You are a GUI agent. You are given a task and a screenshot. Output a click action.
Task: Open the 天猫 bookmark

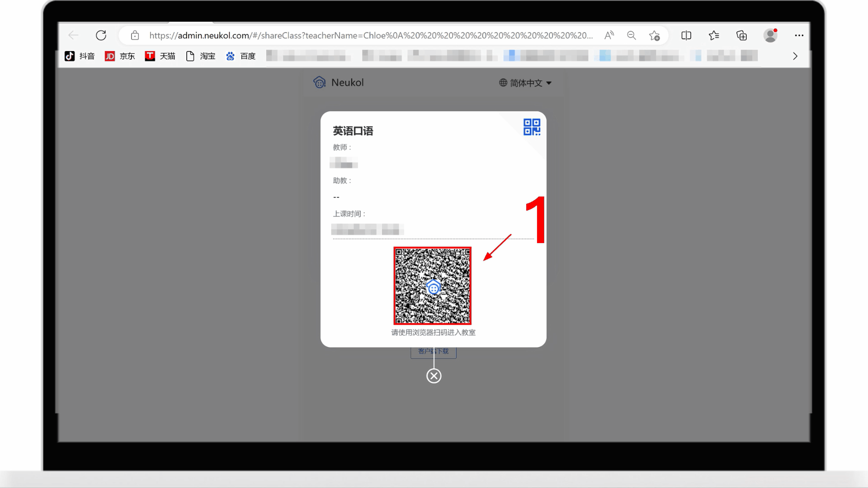coord(160,56)
